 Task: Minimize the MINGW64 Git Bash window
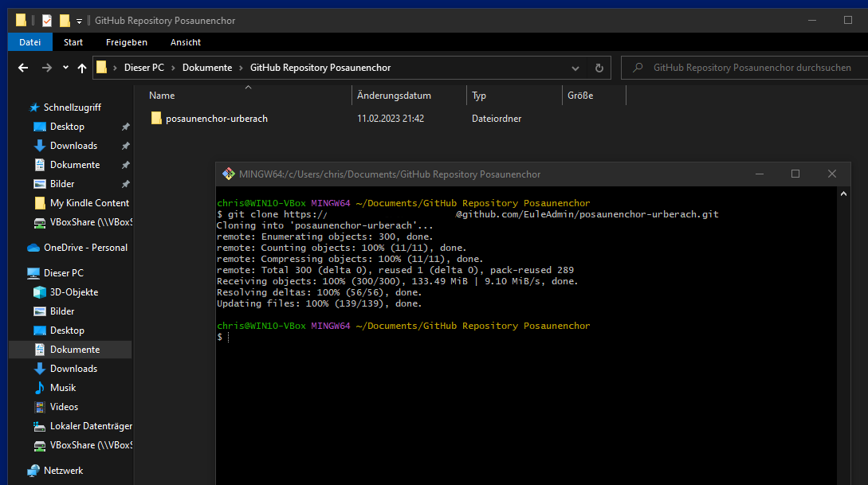point(760,174)
